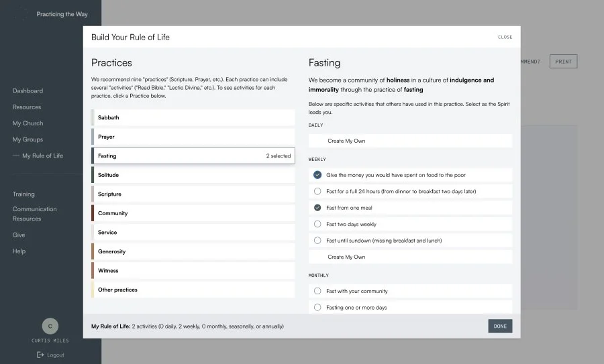Select 'Fast two days weekly' option

[x=317, y=224]
